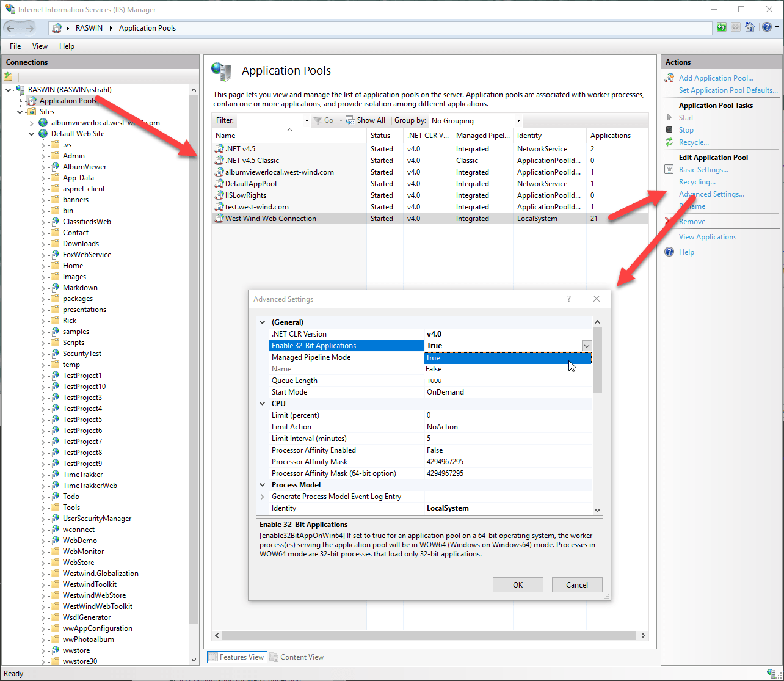
Task: Expand the albumviewerlocal.west-wind.com site node
Action: (x=32, y=123)
